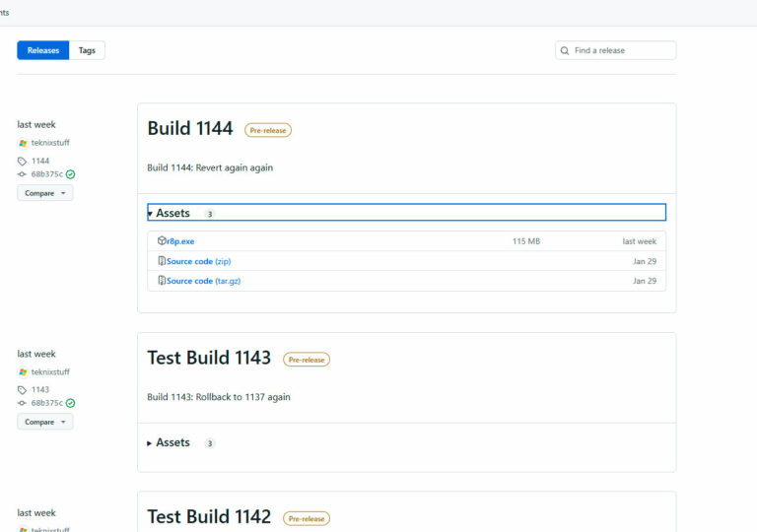
Task: Click the tag icon beside 1144
Action: [x=23, y=161]
